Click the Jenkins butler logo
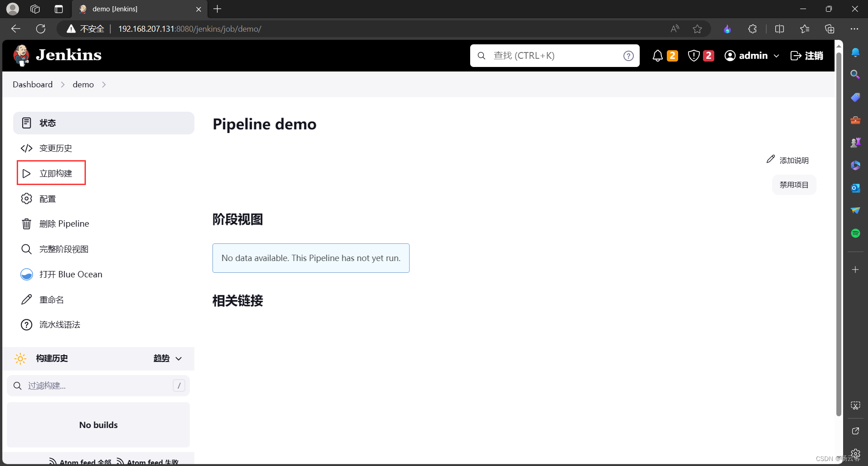The height and width of the screenshot is (466, 868). coord(21,56)
